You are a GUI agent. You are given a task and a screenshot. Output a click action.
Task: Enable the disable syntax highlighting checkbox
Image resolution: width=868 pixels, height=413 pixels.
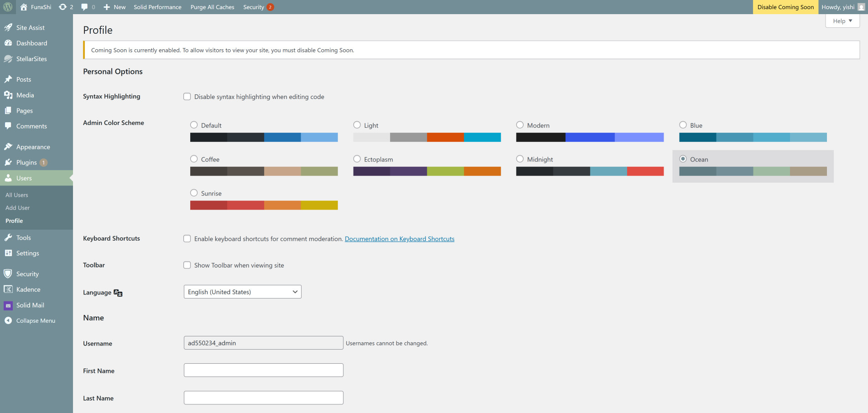tap(187, 97)
